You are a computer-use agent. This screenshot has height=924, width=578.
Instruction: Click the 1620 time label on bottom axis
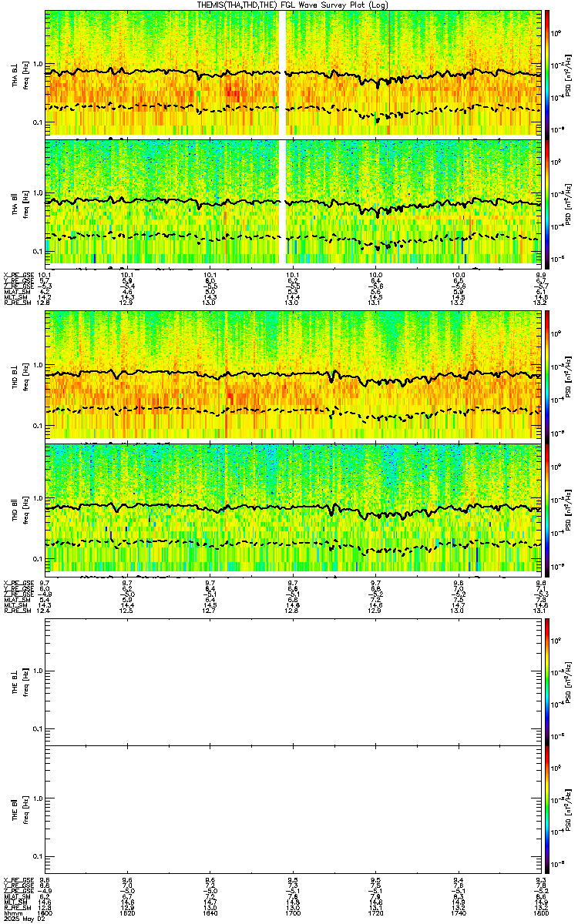click(x=127, y=912)
